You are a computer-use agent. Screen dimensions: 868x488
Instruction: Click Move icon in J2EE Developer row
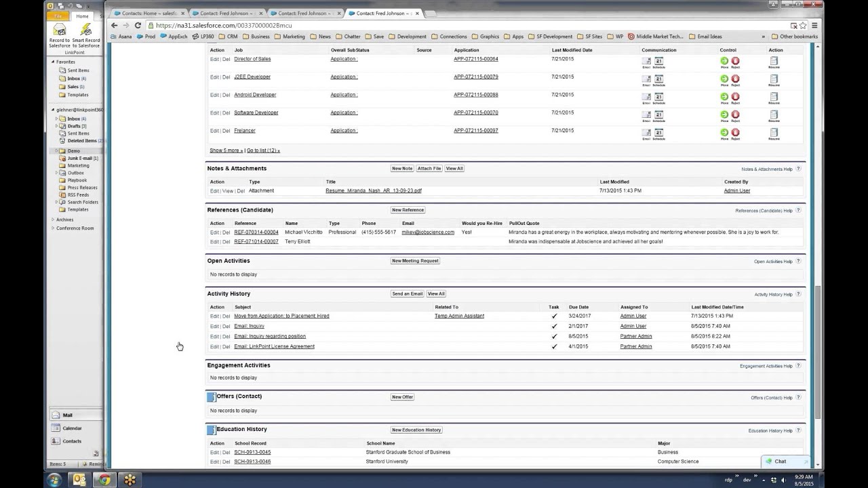click(724, 79)
